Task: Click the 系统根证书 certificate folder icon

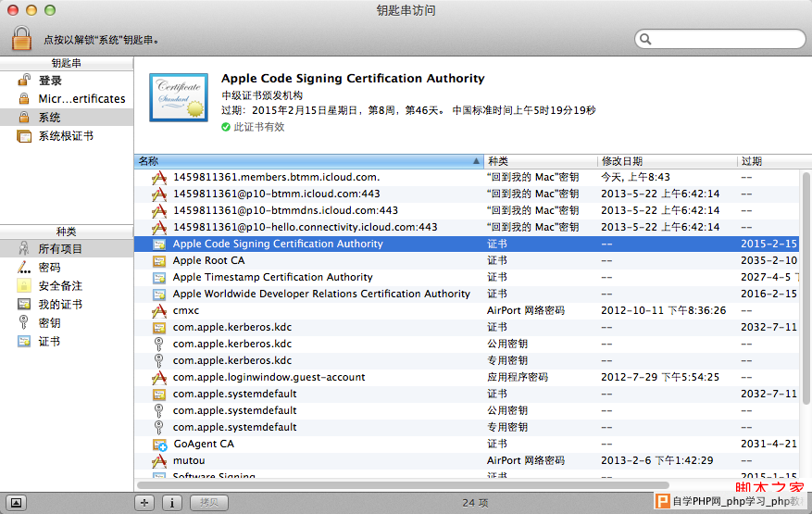Action: tap(24, 136)
